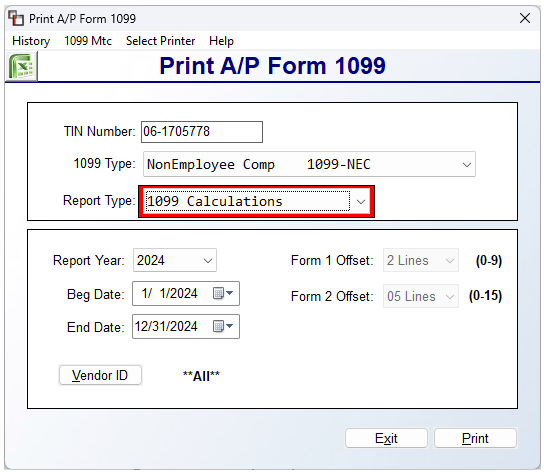The width and height of the screenshot is (544, 472).
Task: Click the Beg Date field value
Action: (169, 294)
